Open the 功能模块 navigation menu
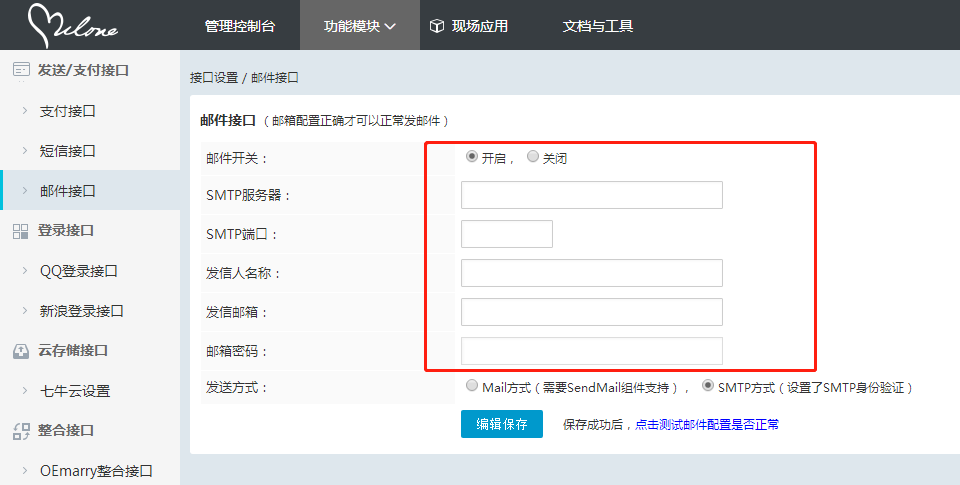The image size is (960, 485). [360, 26]
